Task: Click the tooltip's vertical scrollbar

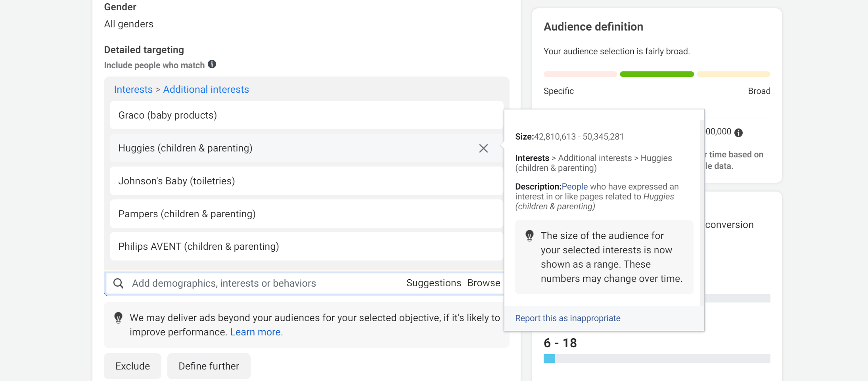Action: point(702,213)
